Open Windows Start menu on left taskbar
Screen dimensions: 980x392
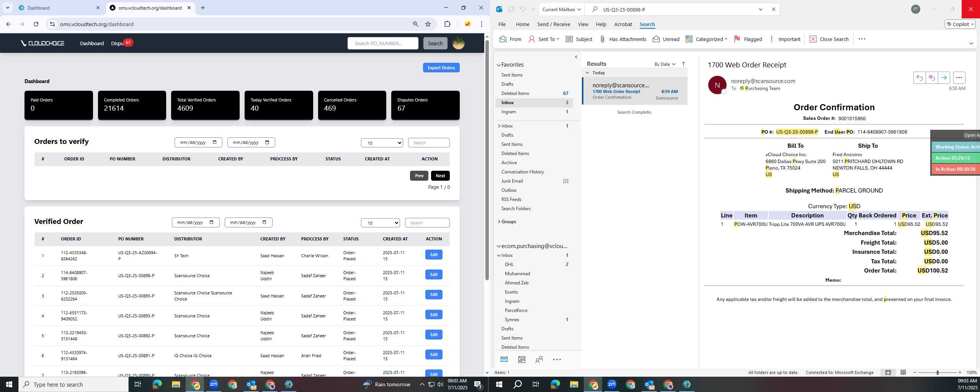point(9,384)
